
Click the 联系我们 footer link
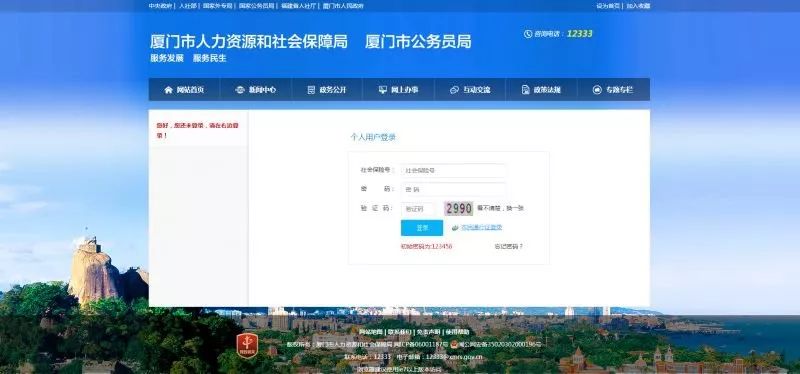tap(399, 332)
